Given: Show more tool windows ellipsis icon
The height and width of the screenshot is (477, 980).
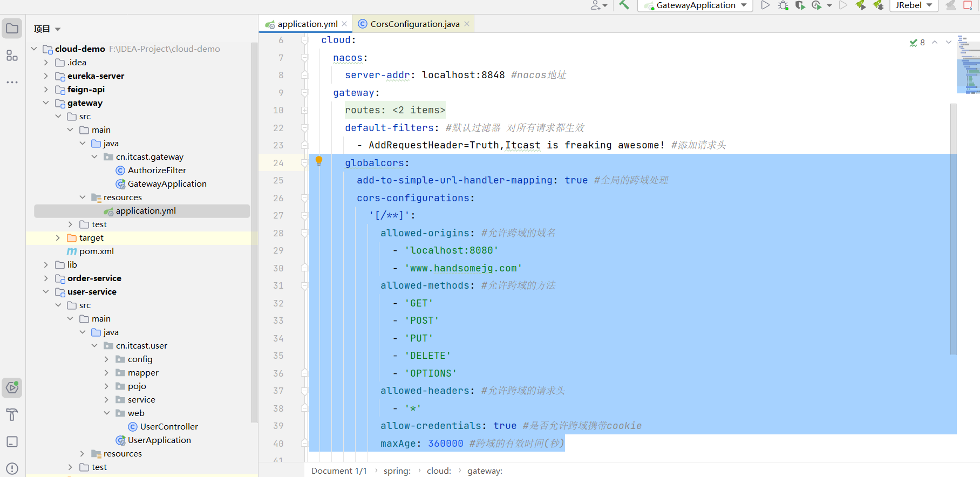Looking at the screenshot, I should (12, 83).
